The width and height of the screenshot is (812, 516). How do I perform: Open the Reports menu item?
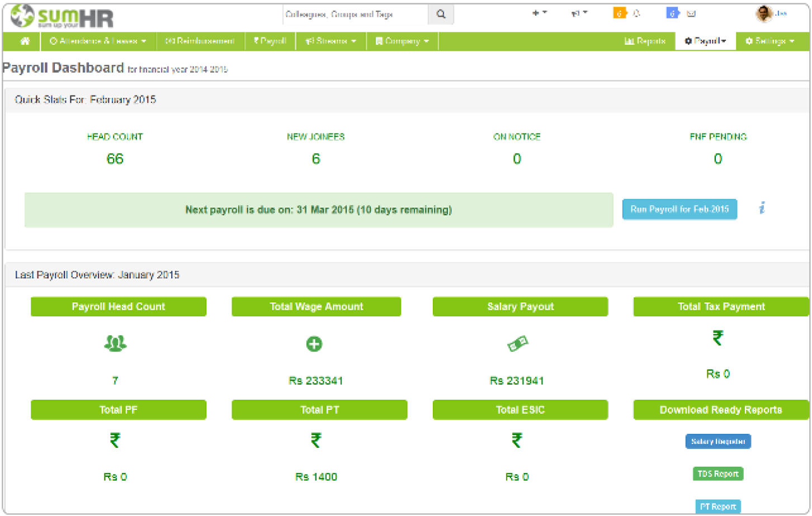[x=645, y=41]
